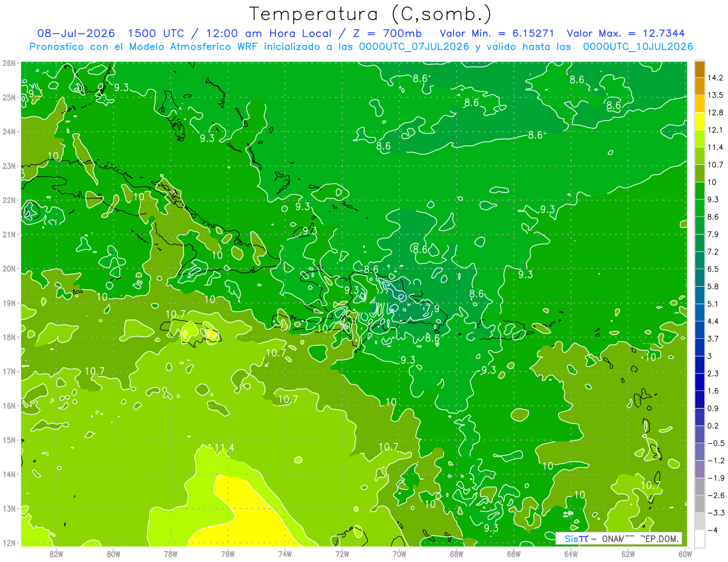This screenshot has width=728, height=562.
Task: Click the colorbar label '13.5'
Action: point(715,95)
